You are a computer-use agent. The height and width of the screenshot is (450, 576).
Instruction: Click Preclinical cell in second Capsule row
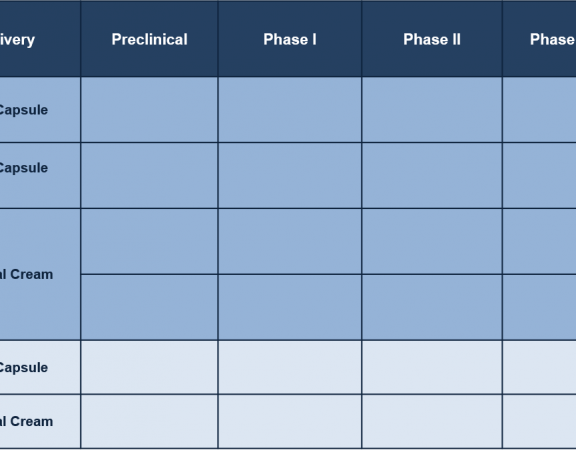click(x=149, y=176)
